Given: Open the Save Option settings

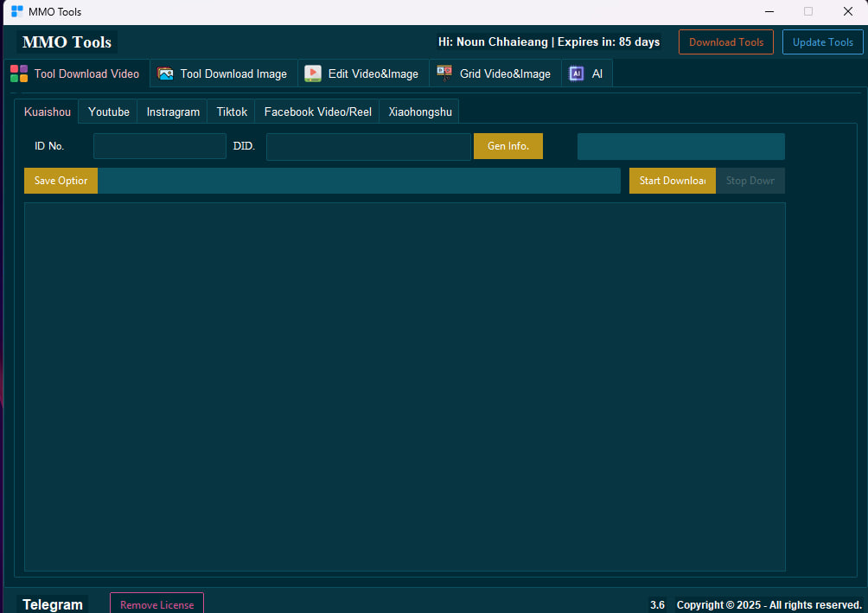Looking at the screenshot, I should (x=61, y=181).
